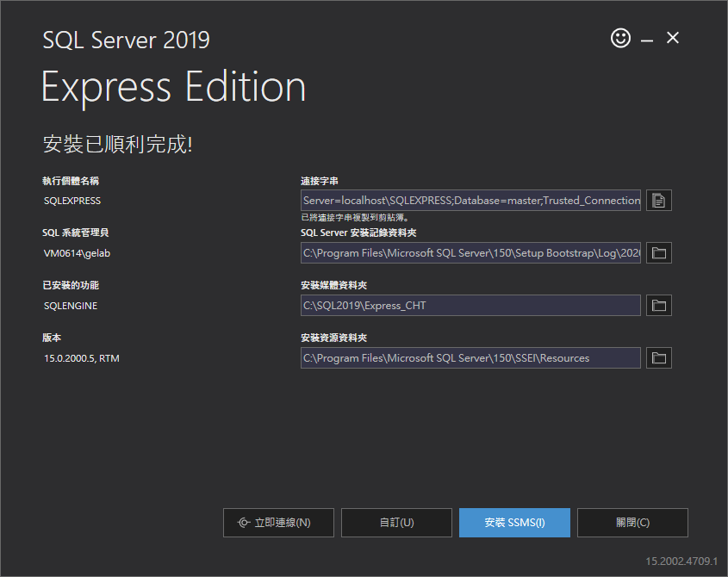This screenshot has height=577, width=728.
Task: Click the 關閉(C) close button
Action: [632, 523]
